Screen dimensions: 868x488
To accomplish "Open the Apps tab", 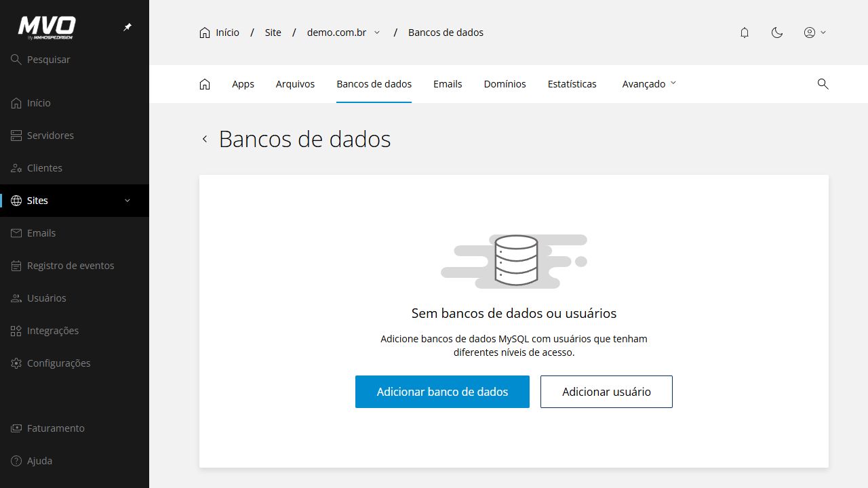I will (243, 84).
